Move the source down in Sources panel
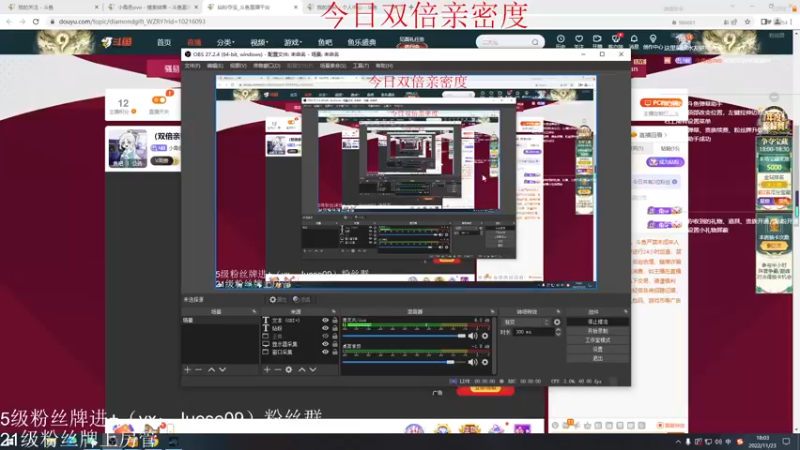Image resolution: width=800 pixels, height=450 pixels. pos(313,369)
